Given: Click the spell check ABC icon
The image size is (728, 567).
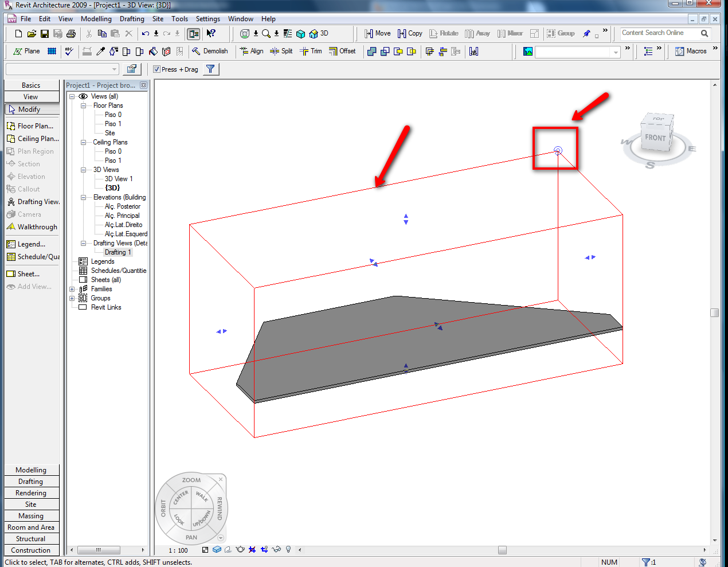Looking at the screenshot, I should (x=69, y=52).
